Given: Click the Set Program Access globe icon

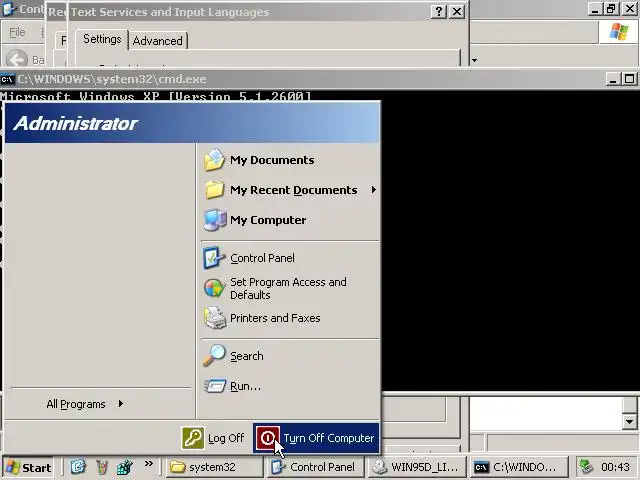Looking at the screenshot, I should (x=215, y=288).
